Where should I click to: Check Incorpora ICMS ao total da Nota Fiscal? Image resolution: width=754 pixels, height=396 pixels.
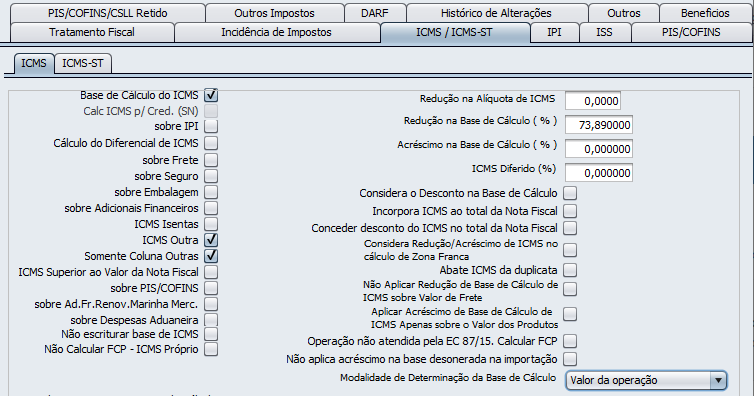570,211
